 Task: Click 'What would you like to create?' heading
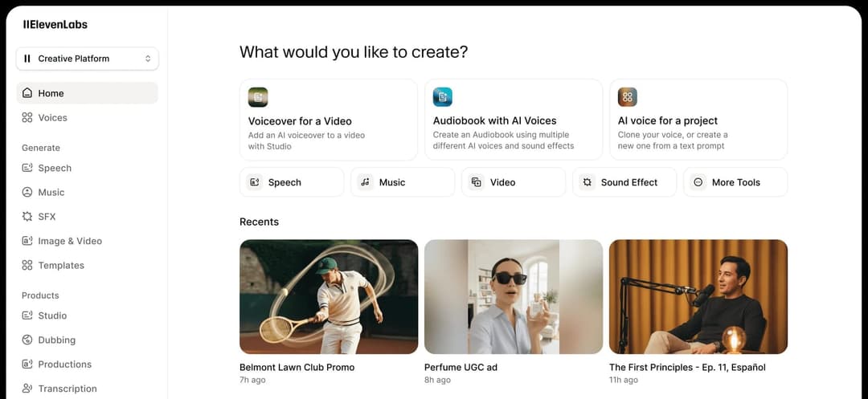coord(354,52)
